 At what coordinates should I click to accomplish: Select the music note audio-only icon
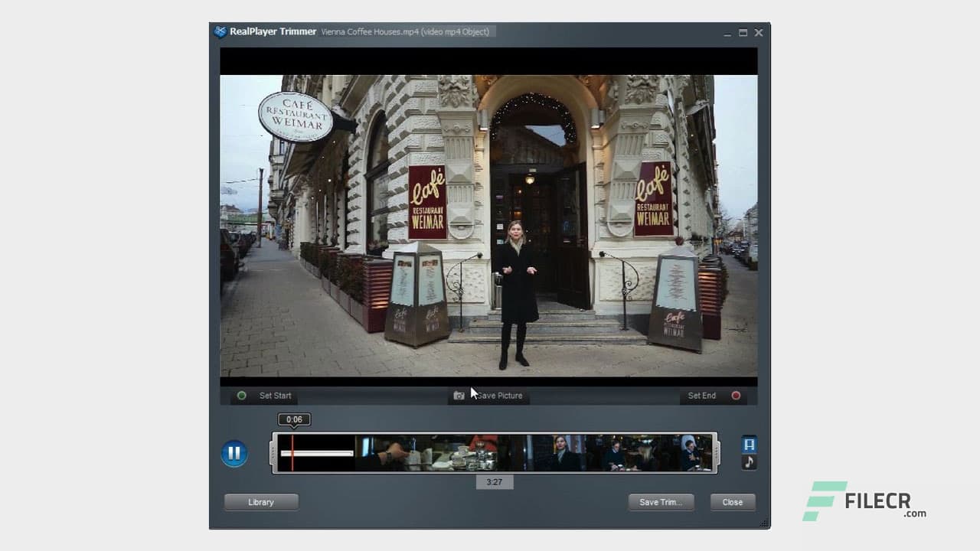click(x=748, y=461)
